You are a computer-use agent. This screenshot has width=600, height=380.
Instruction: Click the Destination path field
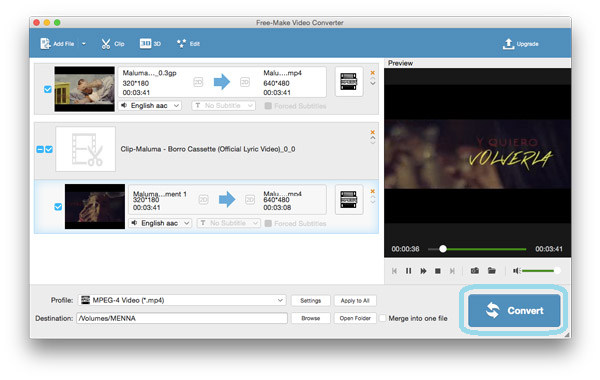(182, 318)
